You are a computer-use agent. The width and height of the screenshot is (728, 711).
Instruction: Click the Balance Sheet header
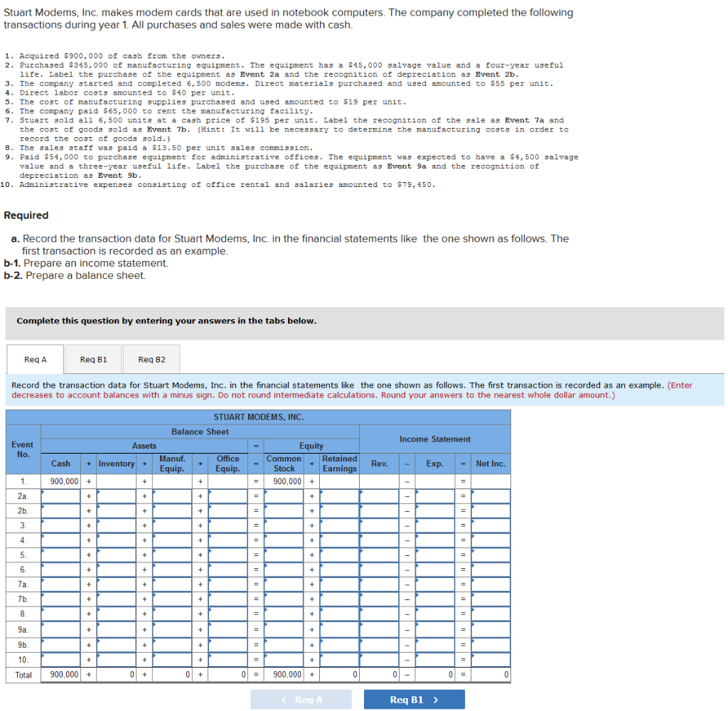pos(200,432)
